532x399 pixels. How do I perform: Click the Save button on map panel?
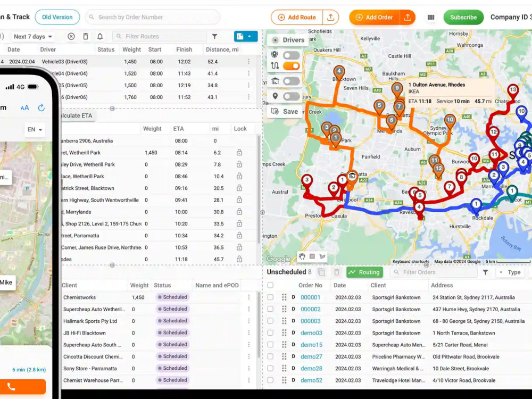[285, 111]
